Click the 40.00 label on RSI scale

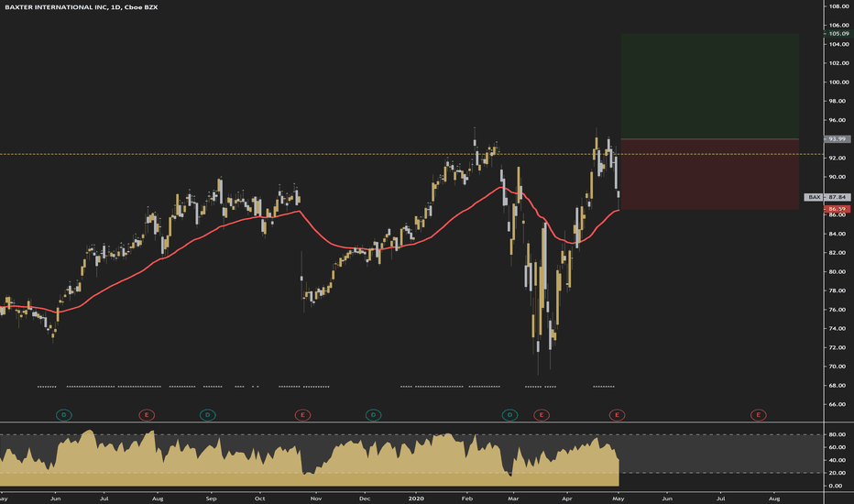pyautogui.click(x=838, y=460)
